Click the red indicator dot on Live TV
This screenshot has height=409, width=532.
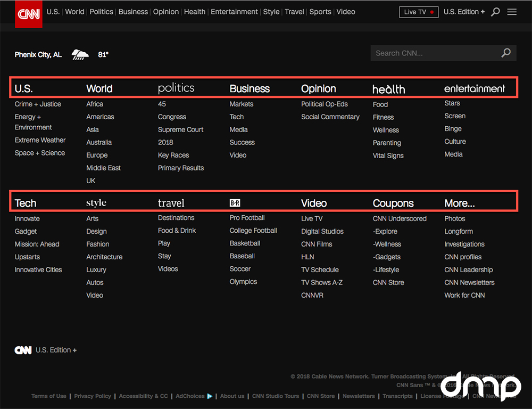(431, 11)
